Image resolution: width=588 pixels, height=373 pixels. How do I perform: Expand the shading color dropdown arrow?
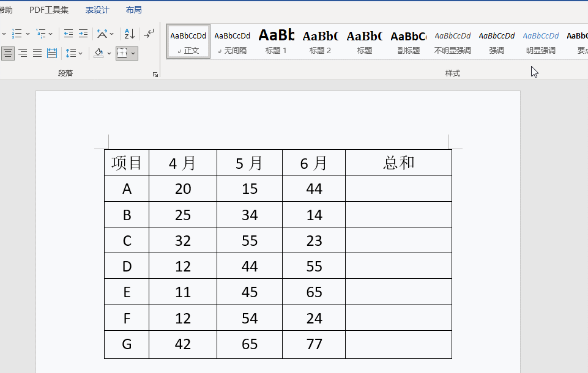pos(110,53)
